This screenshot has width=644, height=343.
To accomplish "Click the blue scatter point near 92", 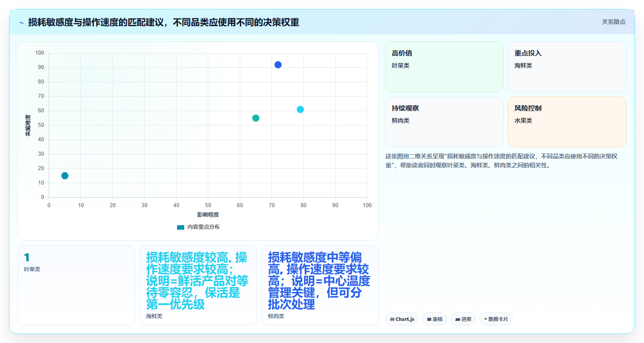I will [x=278, y=65].
